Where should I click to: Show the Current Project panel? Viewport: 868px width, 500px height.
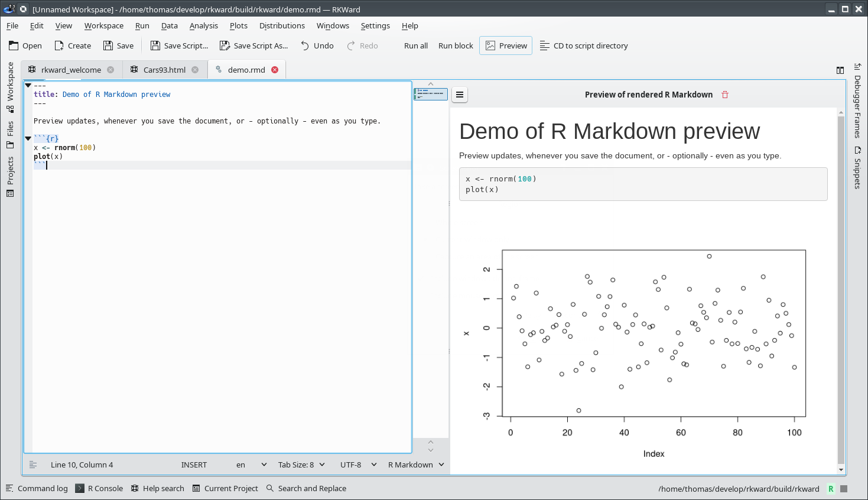(x=225, y=488)
